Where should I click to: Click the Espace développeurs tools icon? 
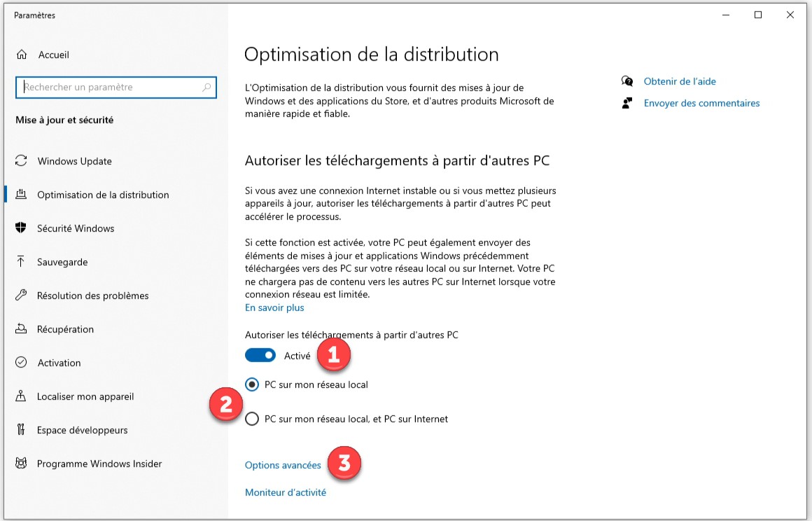pyautogui.click(x=21, y=430)
